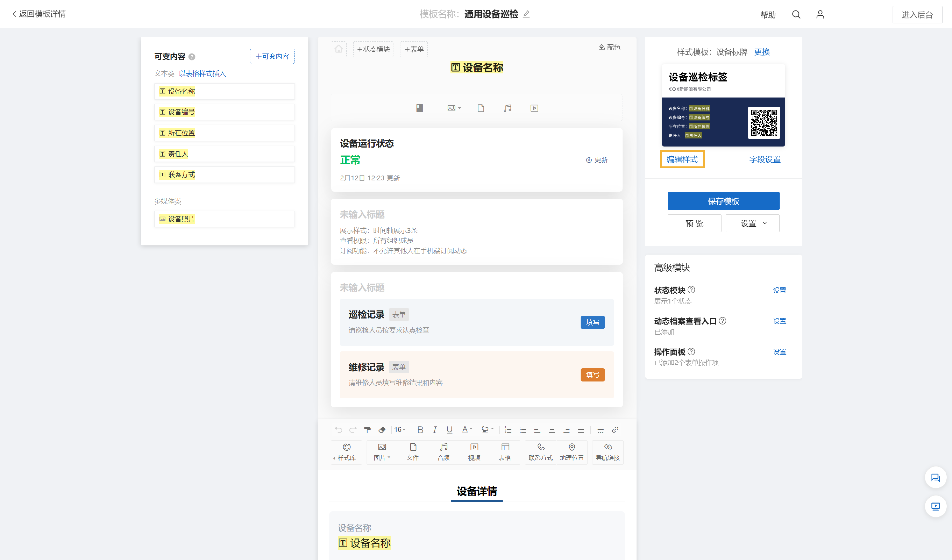Viewport: 952px width, 560px height.
Task: Click the bookmark icon in media strip
Action: point(419,108)
